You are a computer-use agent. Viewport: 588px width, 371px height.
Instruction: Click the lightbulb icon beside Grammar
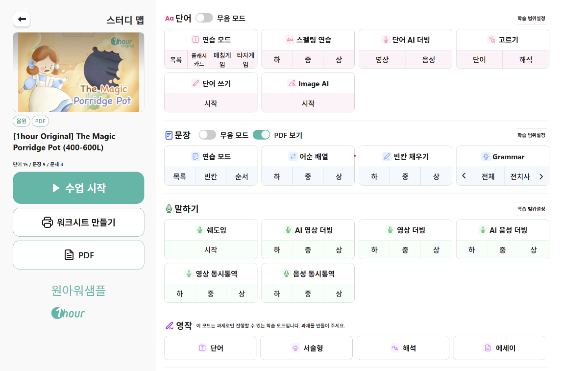pyautogui.click(x=486, y=157)
